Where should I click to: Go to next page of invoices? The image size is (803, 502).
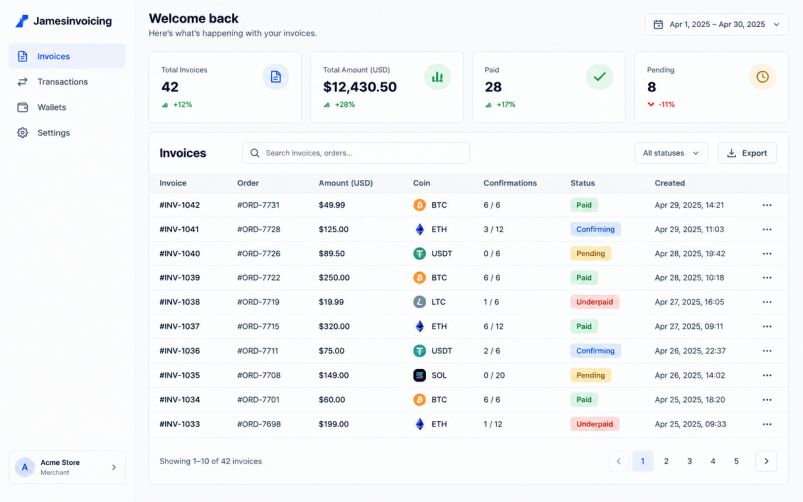766,462
